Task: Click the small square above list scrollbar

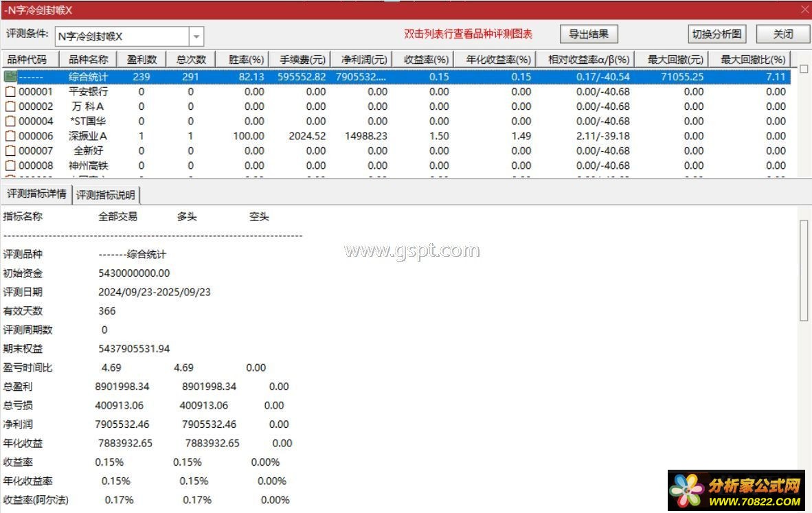Action: [804, 69]
